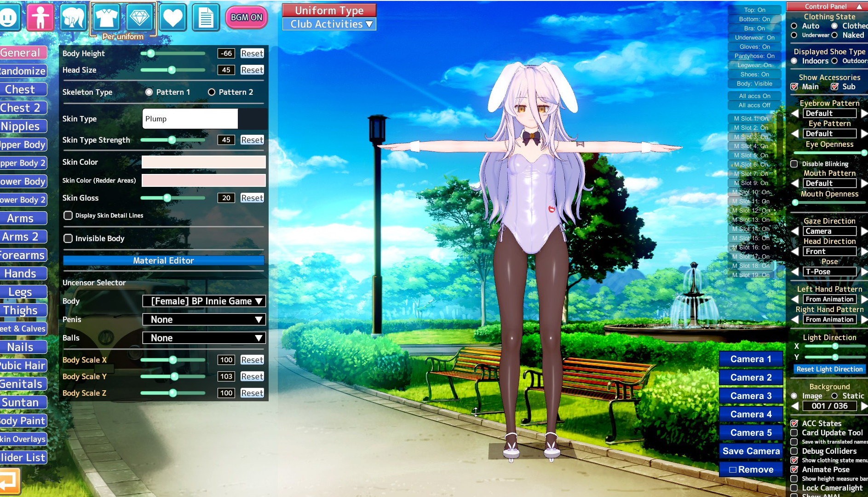
Task: Uncheck Main accessories checkbox
Action: pyautogui.click(x=794, y=87)
